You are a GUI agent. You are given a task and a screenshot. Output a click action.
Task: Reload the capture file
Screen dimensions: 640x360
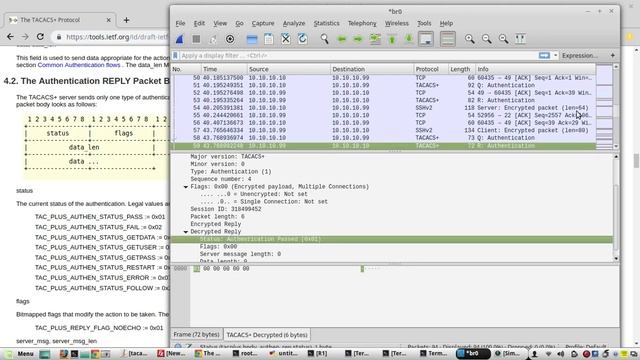(302, 39)
